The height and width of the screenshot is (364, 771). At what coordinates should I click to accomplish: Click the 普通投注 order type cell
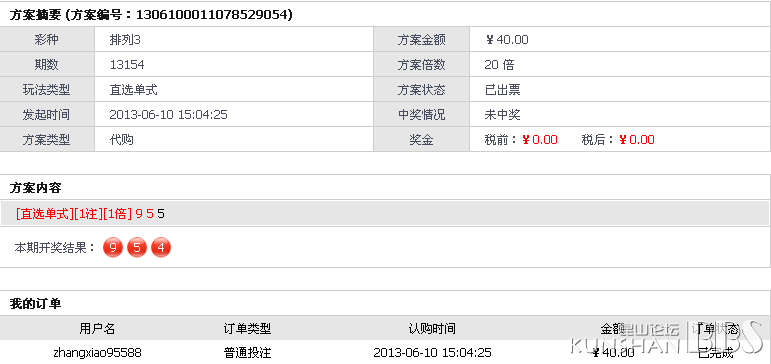coord(247,353)
